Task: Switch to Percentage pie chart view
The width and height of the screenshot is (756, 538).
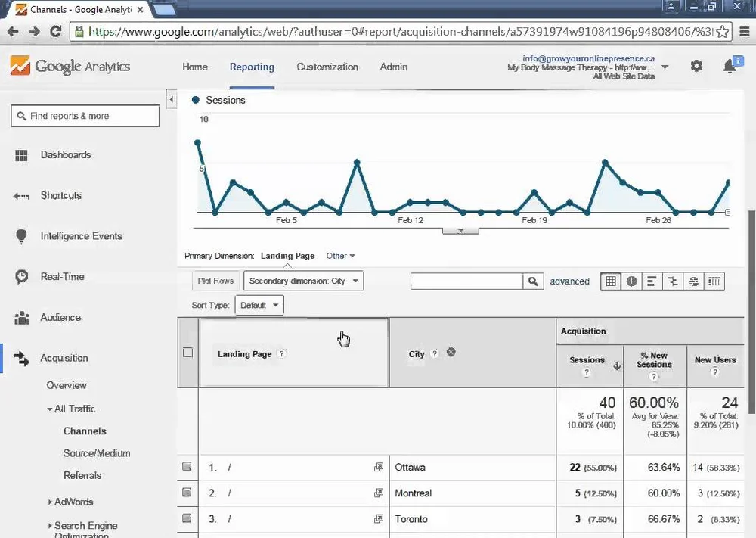Action: point(631,281)
